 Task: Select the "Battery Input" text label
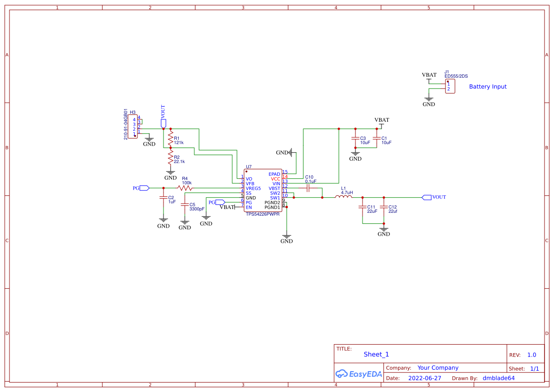[x=488, y=87]
